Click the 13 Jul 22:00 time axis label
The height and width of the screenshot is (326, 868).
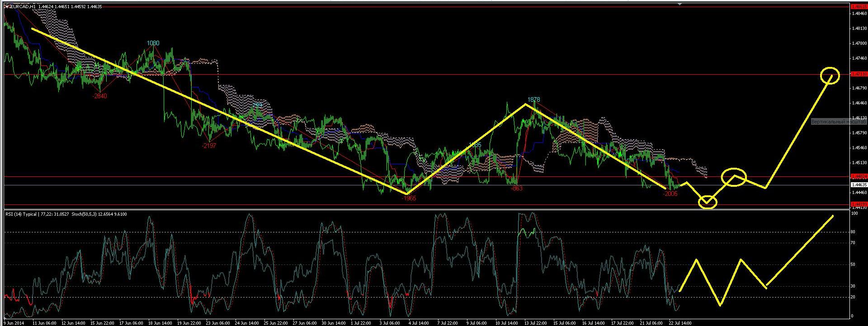coord(535,323)
